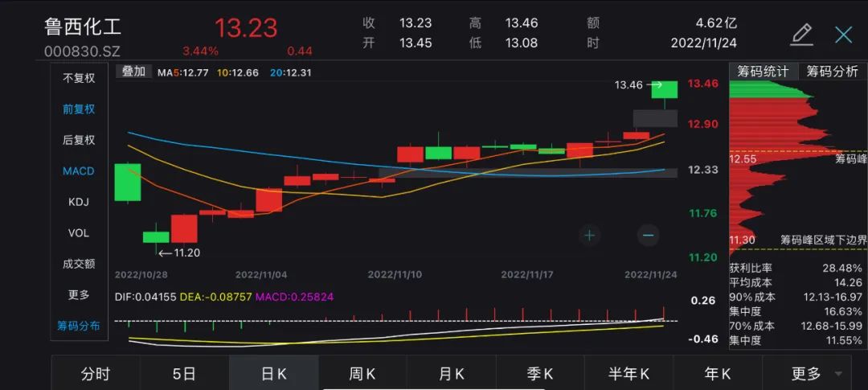This screenshot has height=390, width=868.
Task: Click the 叠加 overlay button
Action: point(133,72)
